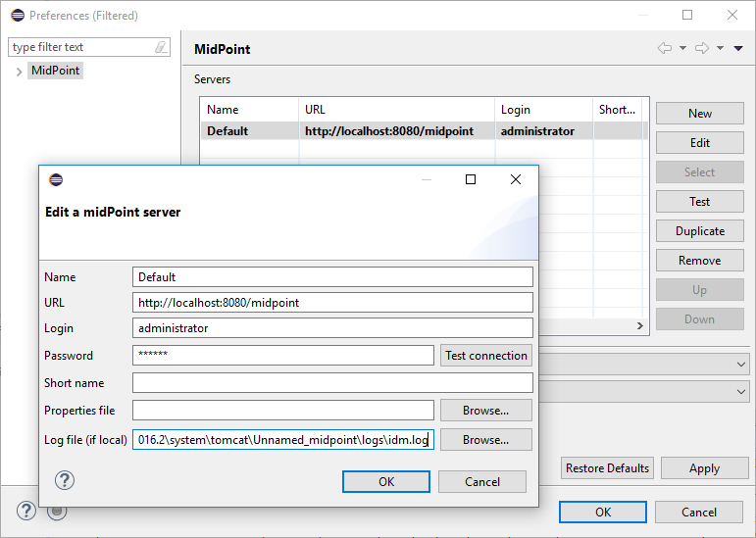Click the Eclipse icon in the edit dialog title bar

[56, 179]
